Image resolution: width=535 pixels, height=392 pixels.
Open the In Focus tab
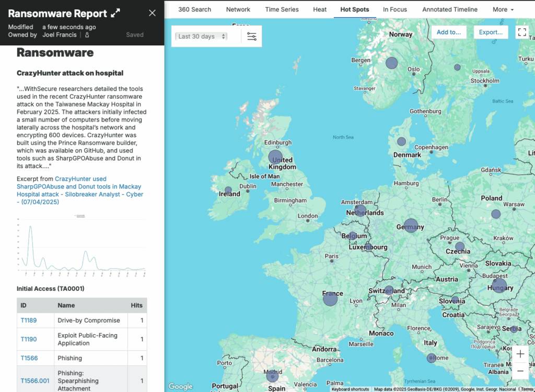point(395,9)
